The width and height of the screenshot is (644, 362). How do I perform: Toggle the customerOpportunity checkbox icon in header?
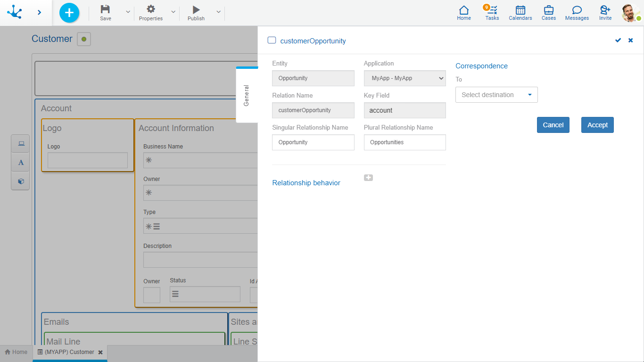coord(272,41)
